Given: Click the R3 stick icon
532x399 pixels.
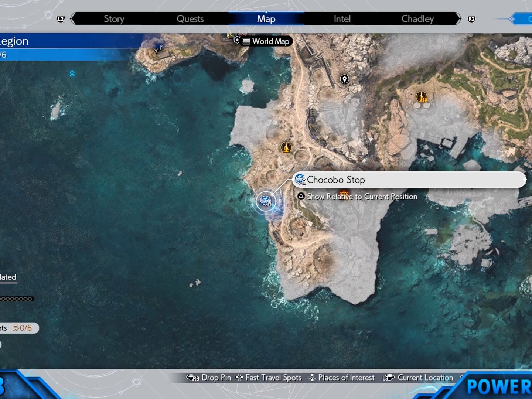Looking at the screenshot, I should [x=193, y=378].
